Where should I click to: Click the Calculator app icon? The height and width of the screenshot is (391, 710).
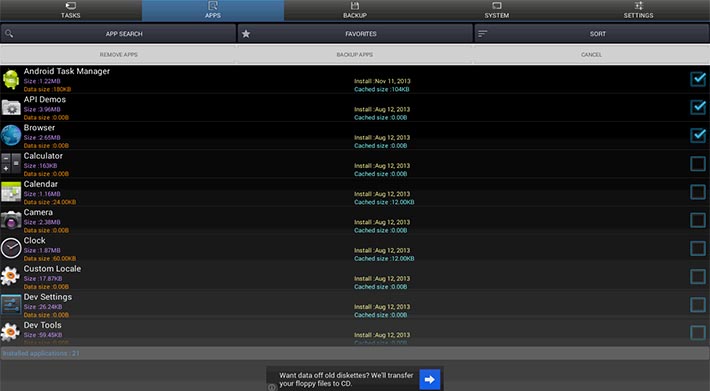coord(11,163)
